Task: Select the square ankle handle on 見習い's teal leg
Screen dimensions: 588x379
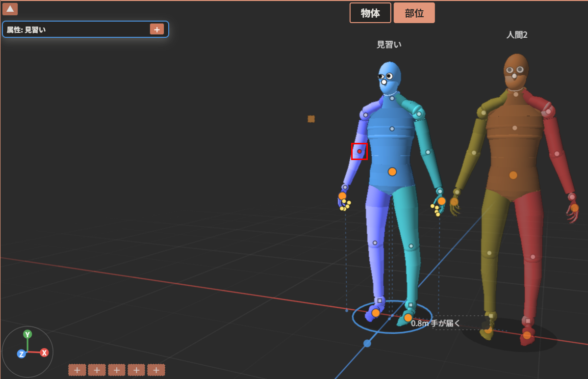Action: coord(410,305)
